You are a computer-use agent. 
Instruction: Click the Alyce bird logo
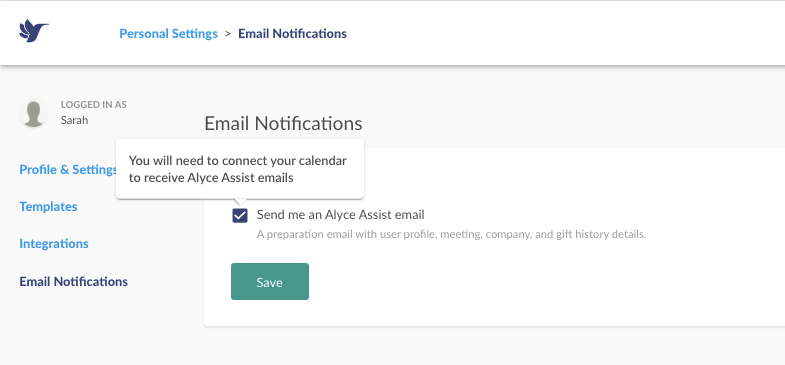tap(34, 31)
